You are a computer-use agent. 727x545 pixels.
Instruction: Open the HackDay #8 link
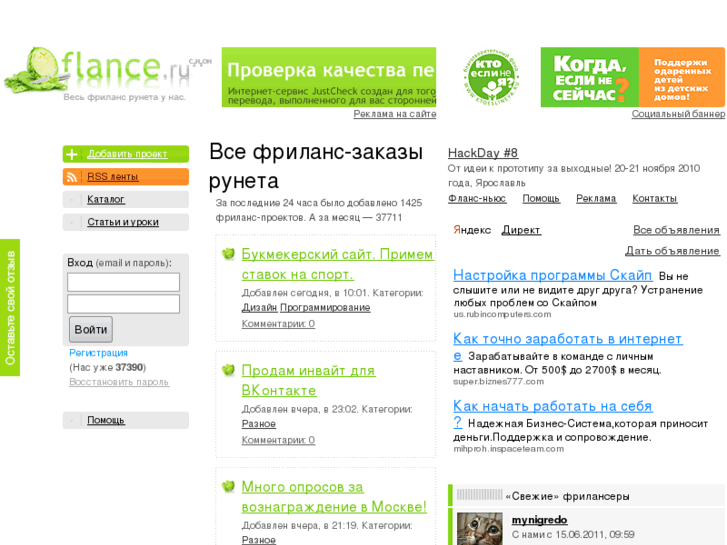[483, 153]
